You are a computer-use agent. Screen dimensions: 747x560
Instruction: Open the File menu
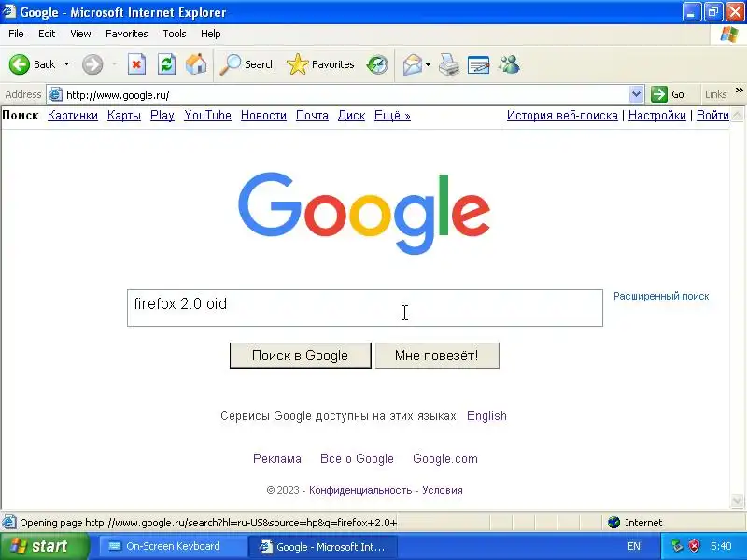coord(16,34)
